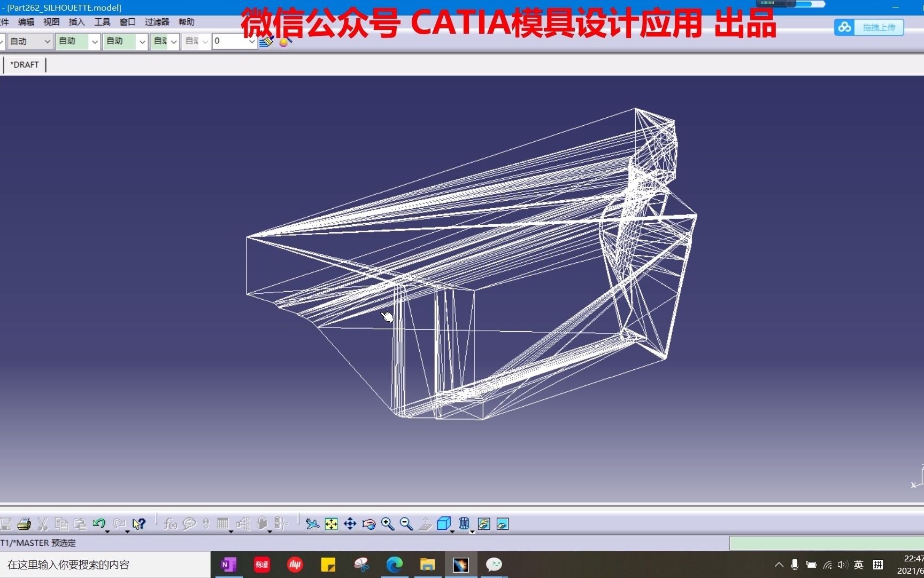924x578 pixels.
Task: Open Sticky Notes from the taskbar
Action: coord(328,565)
